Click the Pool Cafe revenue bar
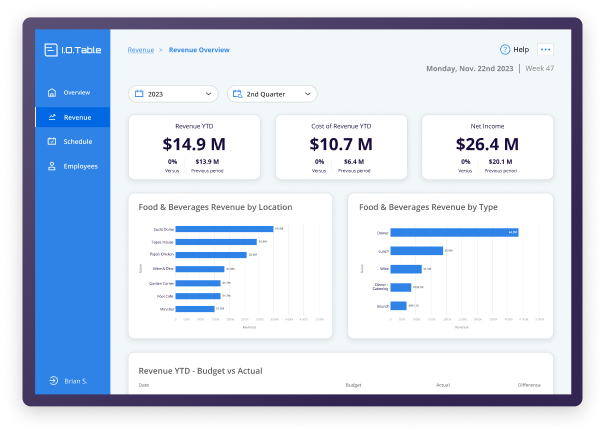The height and width of the screenshot is (434, 605). [198, 296]
